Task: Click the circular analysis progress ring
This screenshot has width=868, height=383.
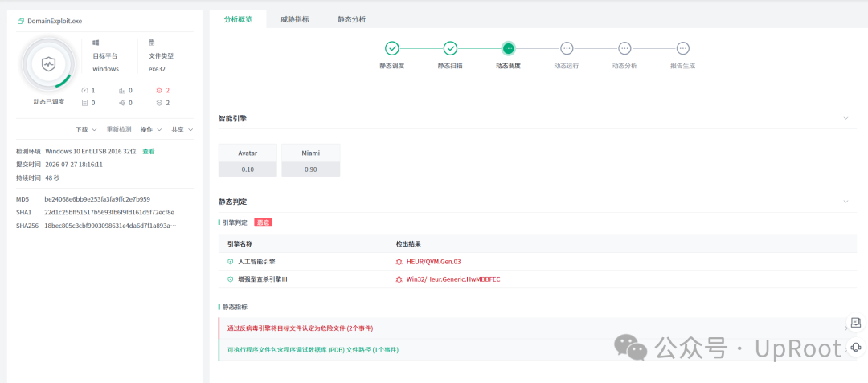Action: 48,64
